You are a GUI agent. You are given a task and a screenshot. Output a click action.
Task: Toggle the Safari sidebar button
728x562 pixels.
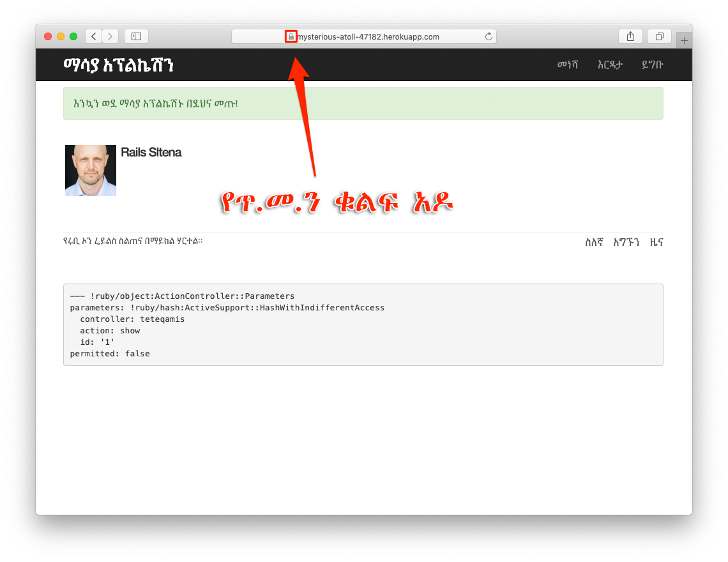point(136,36)
